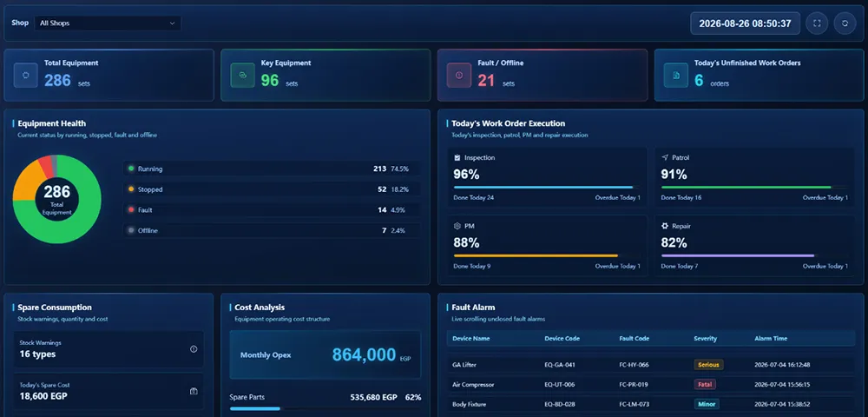Click the Repair gear icon
868x417 pixels.
point(665,226)
